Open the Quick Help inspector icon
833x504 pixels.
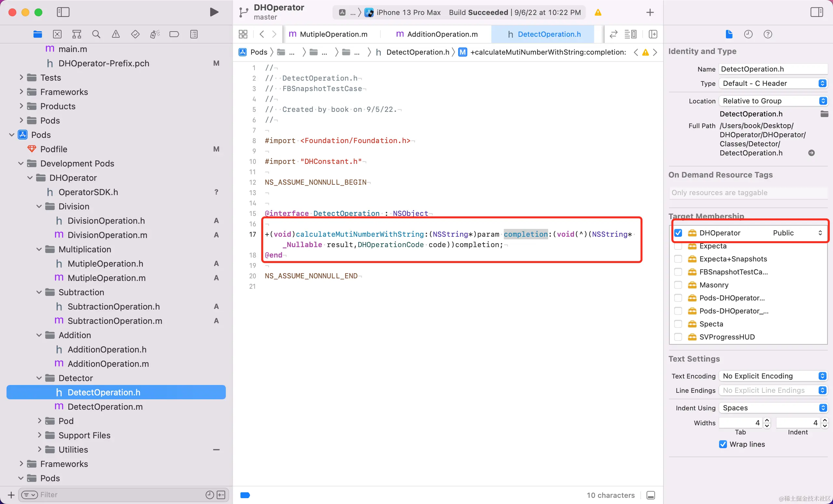click(x=768, y=34)
